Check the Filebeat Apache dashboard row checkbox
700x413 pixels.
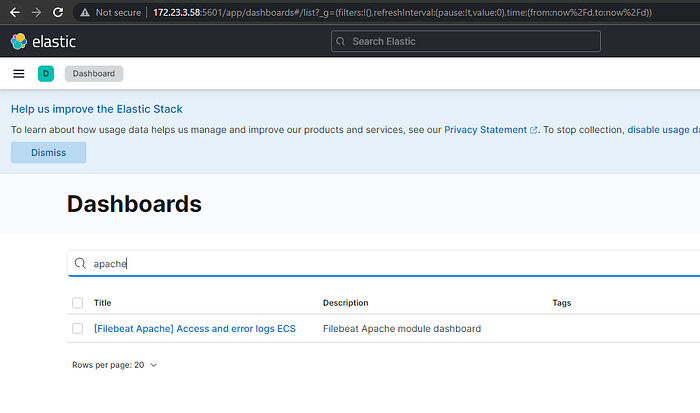(x=78, y=329)
